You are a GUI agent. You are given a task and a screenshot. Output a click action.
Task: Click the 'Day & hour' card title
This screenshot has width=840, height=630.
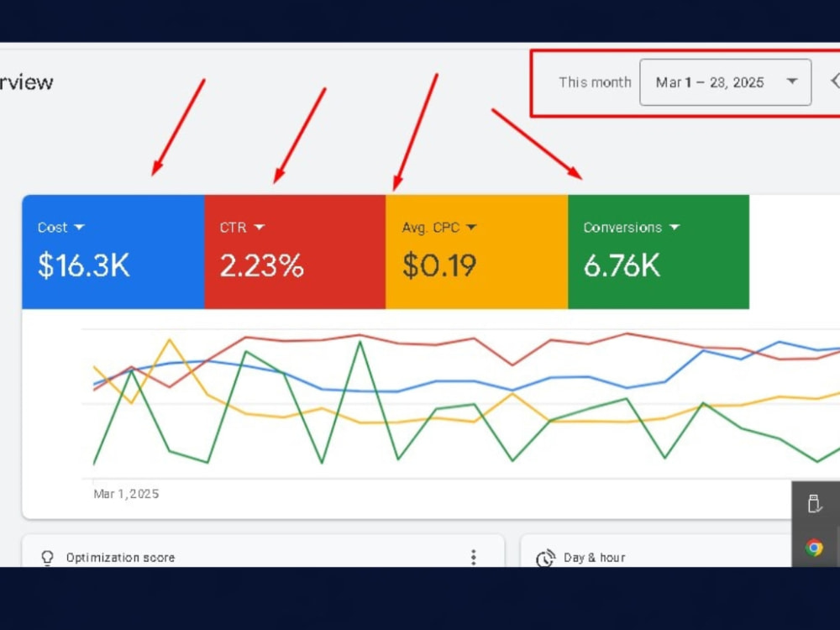click(594, 558)
